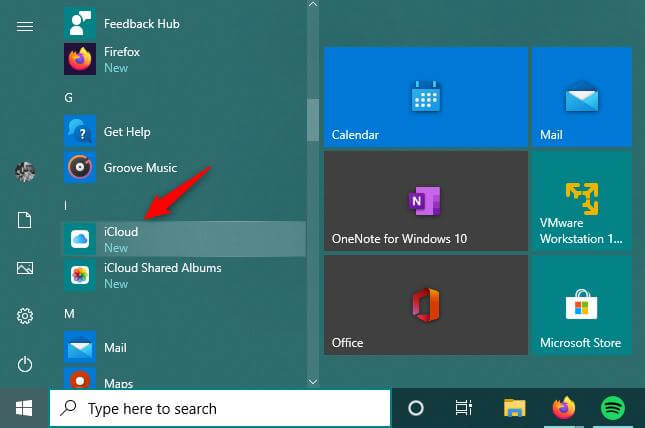645x428 pixels.
Task: Open the Office tile
Action: pyautogui.click(x=425, y=305)
